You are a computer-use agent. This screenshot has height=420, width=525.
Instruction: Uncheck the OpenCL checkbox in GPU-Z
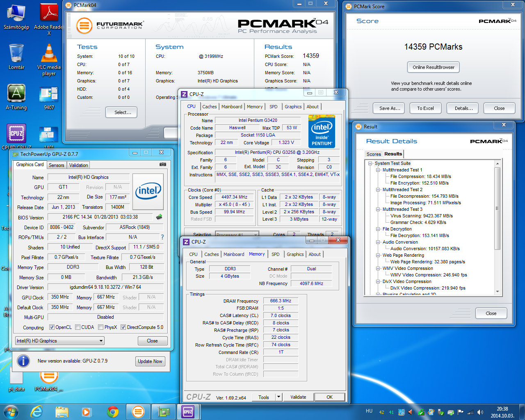(x=52, y=327)
